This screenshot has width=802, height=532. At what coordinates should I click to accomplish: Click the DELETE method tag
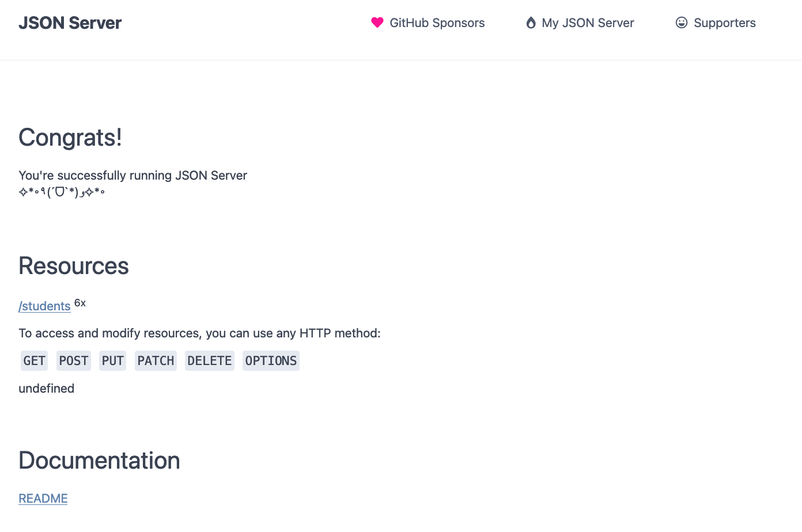click(x=210, y=361)
